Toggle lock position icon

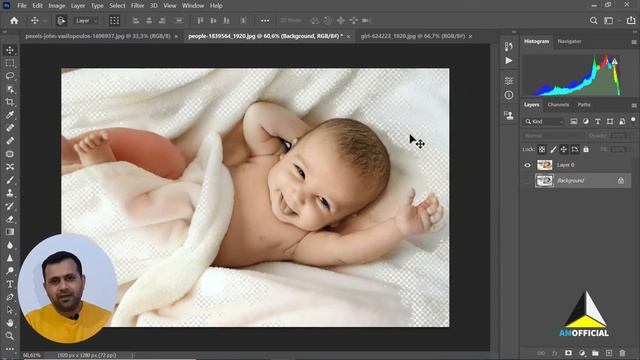564,149
